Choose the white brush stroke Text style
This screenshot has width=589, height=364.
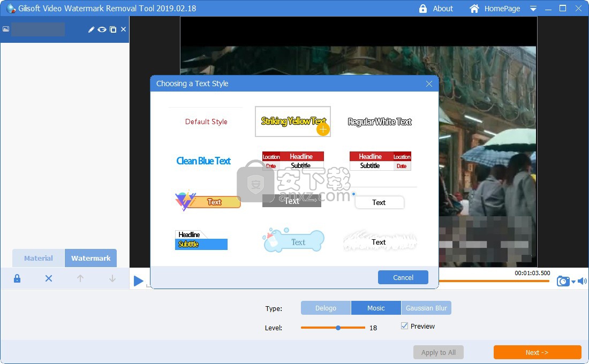click(x=380, y=241)
